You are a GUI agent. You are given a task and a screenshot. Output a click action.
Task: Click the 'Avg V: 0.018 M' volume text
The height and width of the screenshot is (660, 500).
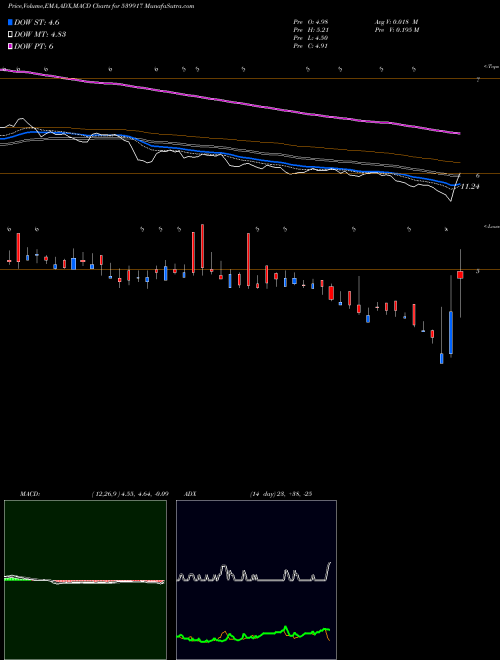pos(396,21)
